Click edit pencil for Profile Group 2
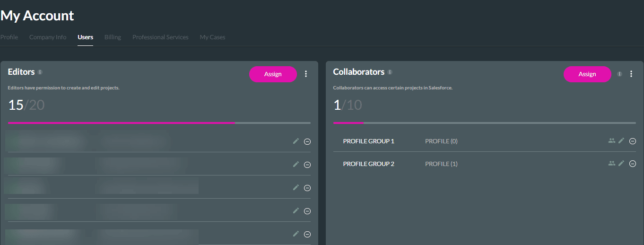 pos(621,164)
